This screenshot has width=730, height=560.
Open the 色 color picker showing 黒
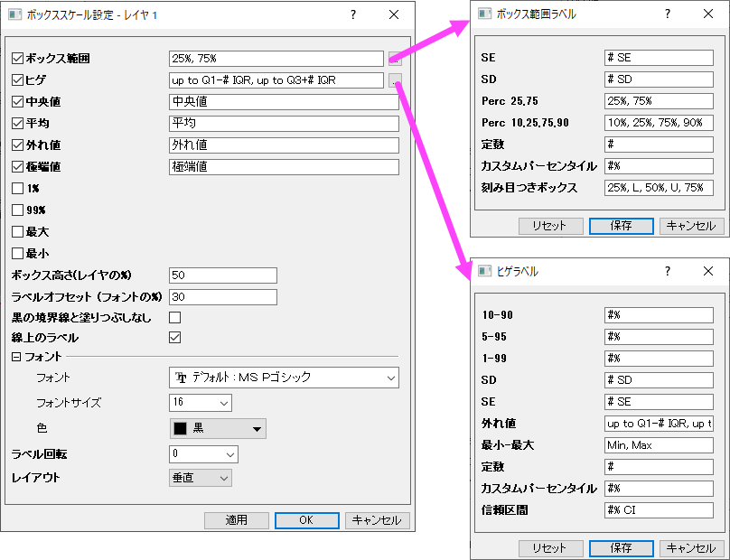[x=218, y=429]
